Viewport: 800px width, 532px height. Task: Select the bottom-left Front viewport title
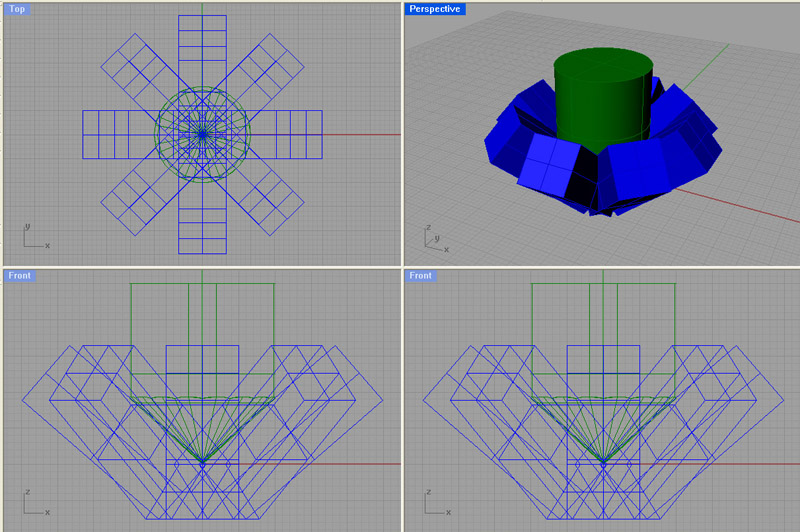(x=19, y=275)
